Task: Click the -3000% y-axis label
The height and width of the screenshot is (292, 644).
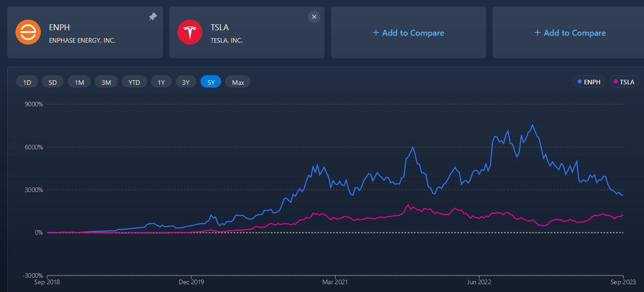Action: (x=32, y=275)
